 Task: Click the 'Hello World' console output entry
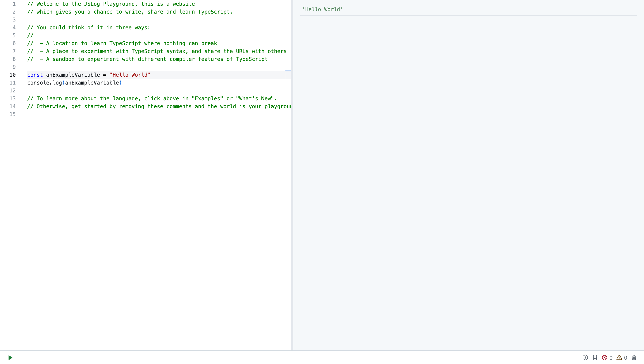coord(322,9)
